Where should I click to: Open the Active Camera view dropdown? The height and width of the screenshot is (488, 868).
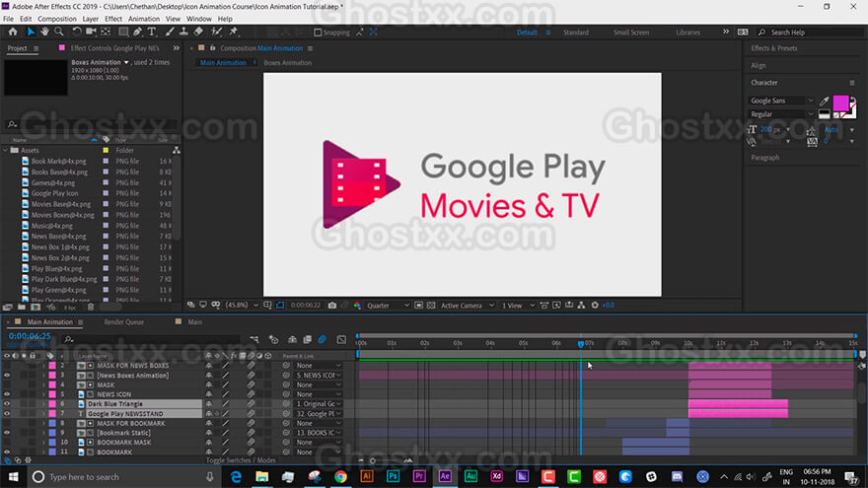click(x=468, y=306)
